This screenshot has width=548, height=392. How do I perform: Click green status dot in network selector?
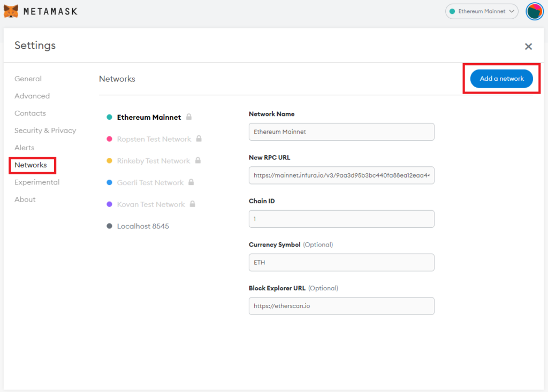452,12
